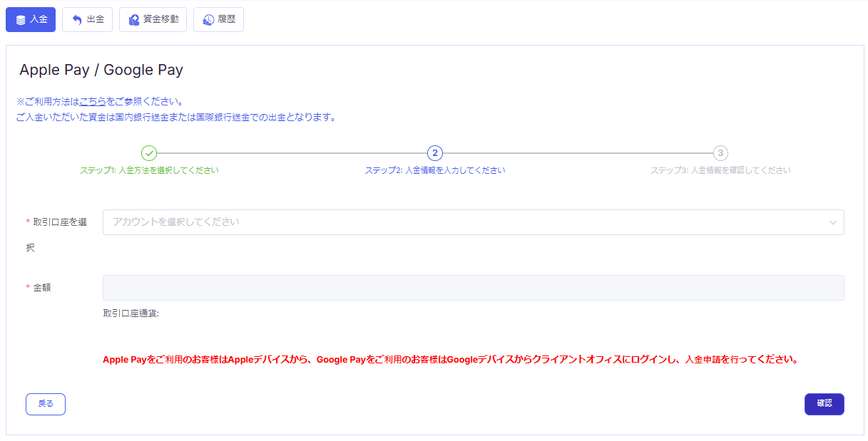868x441 pixels.
Task: Select the 入金 tab label
Action: click(x=39, y=20)
